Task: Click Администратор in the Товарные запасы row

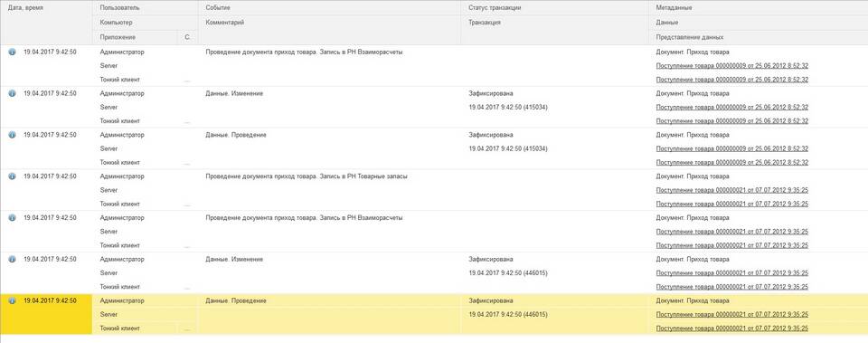Action: (122, 176)
